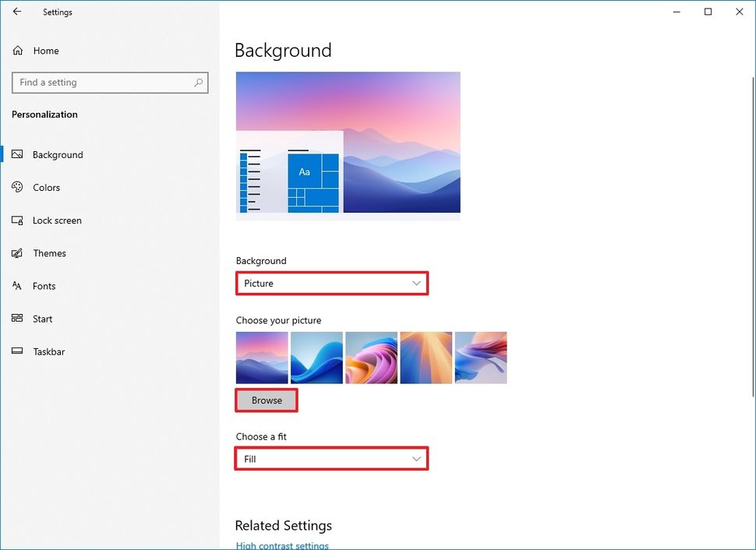Image resolution: width=756 pixels, height=550 pixels.
Task: Open the Choose a fit dropdown
Action: [x=332, y=459]
